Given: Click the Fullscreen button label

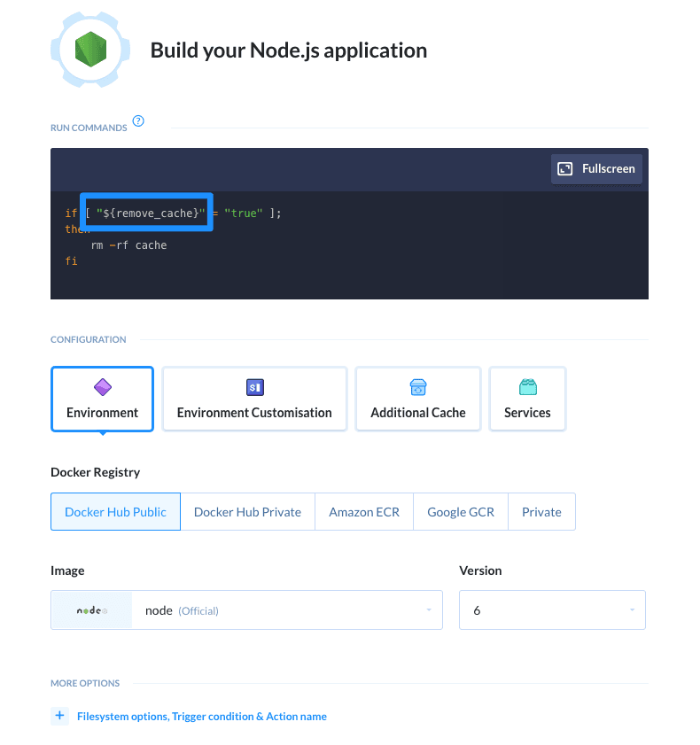Looking at the screenshot, I should pyautogui.click(x=609, y=168).
